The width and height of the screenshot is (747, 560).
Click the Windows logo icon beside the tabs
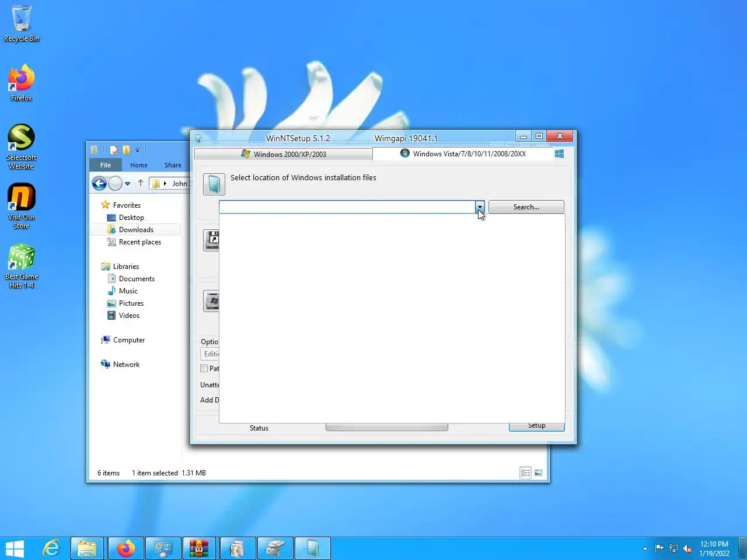(559, 153)
